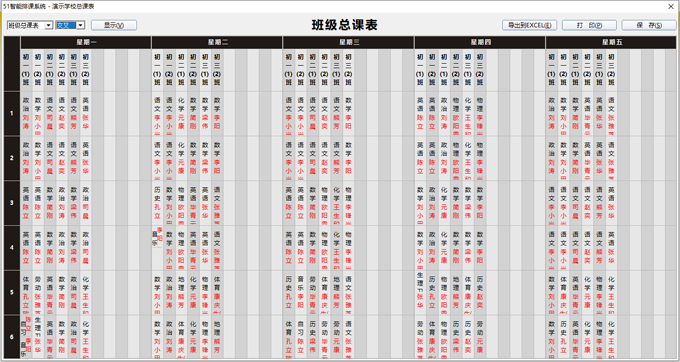Select the 星期二 column header
The height and width of the screenshot is (362, 680).
[217, 42]
